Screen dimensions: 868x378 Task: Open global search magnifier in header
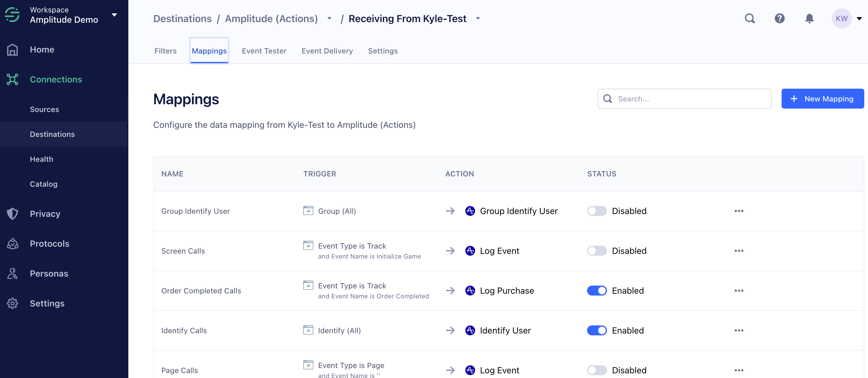(x=750, y=18)
